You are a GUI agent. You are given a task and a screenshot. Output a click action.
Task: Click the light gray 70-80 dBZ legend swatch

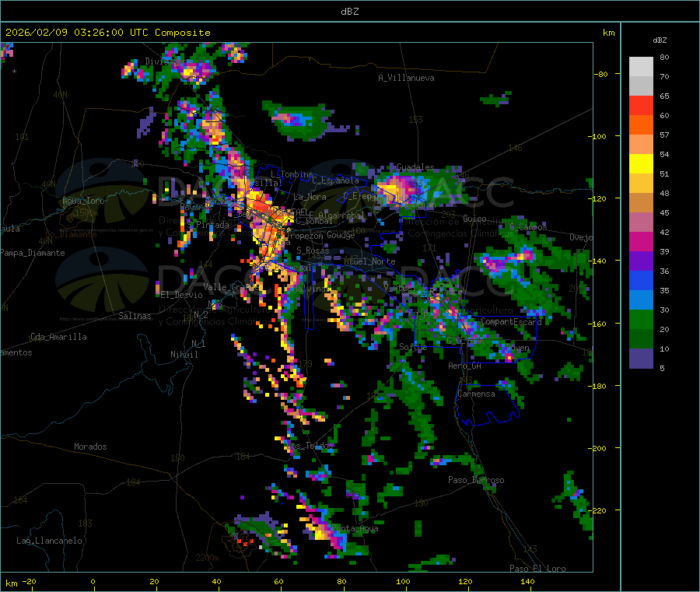[641, 67]
